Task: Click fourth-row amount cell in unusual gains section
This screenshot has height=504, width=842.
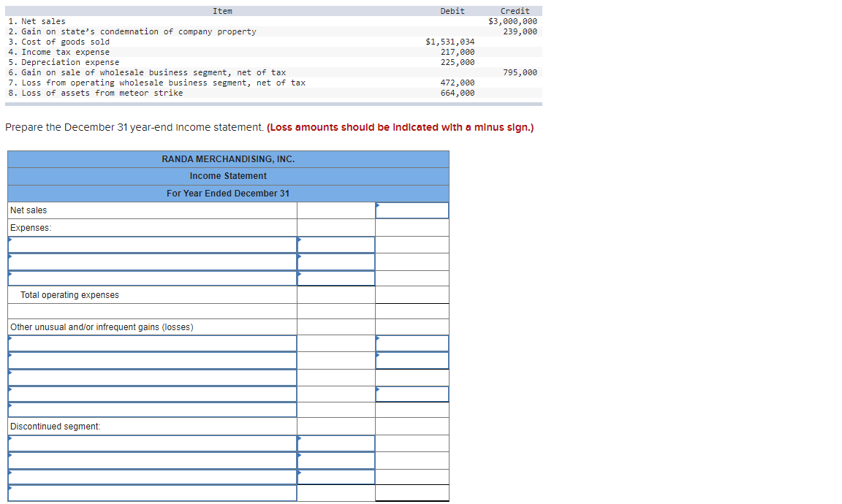Action: point(412,394)
